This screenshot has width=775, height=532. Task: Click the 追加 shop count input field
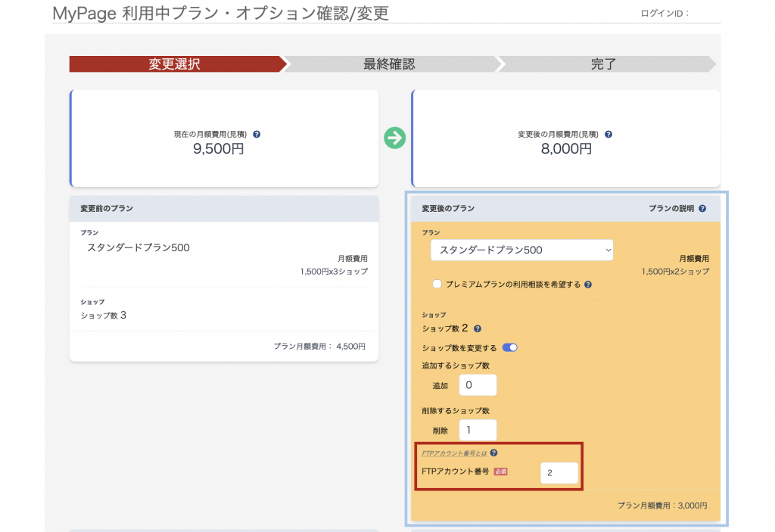[x=478, y=384]
